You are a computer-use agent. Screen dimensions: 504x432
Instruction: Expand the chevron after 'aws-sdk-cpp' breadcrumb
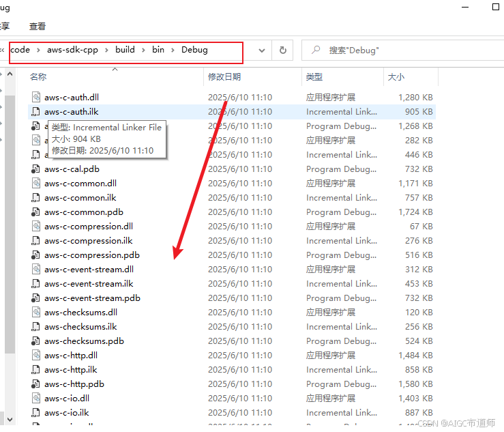(106, 50)
